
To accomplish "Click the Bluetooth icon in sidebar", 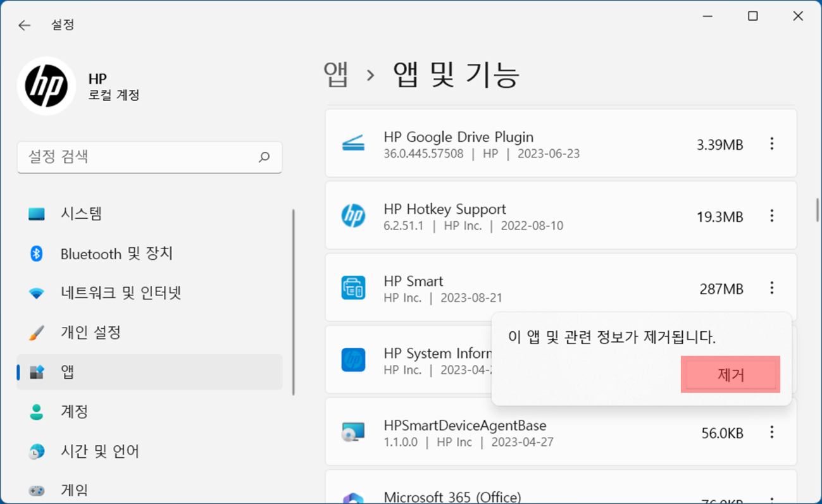I will (x=37, y=254).
